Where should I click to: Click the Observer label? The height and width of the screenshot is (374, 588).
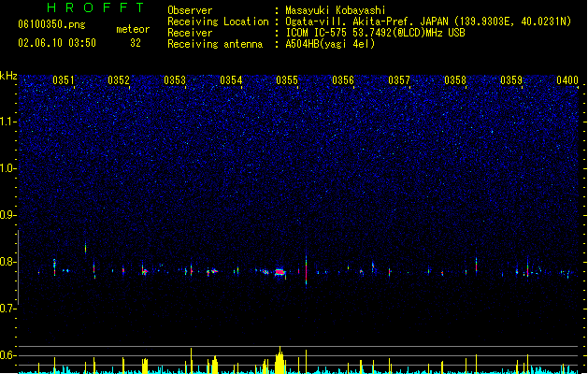click(190, 10)
